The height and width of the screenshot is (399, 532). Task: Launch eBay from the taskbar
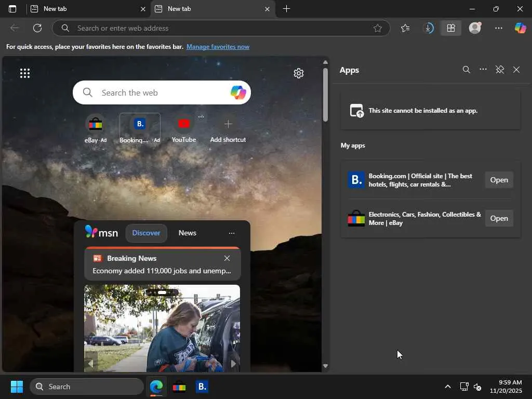(x=179, y=387)
